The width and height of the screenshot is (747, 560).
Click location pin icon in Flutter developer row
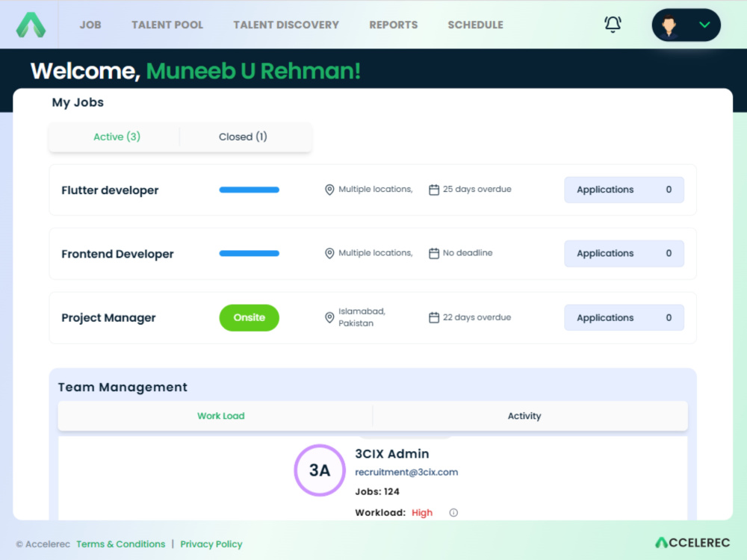[329, 190]
